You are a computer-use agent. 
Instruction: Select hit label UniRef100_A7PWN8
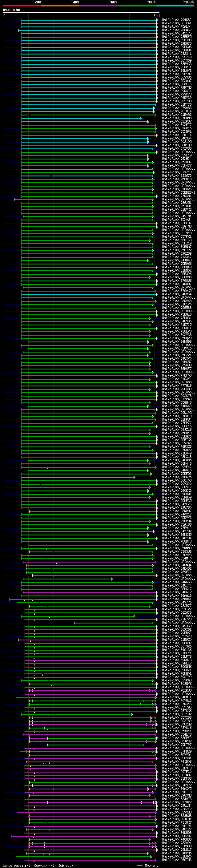pos(177,118)
